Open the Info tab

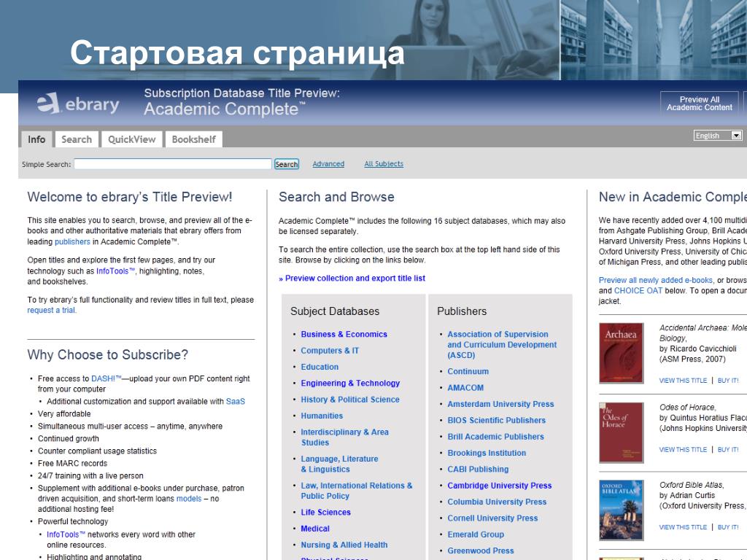coord(36,139)
